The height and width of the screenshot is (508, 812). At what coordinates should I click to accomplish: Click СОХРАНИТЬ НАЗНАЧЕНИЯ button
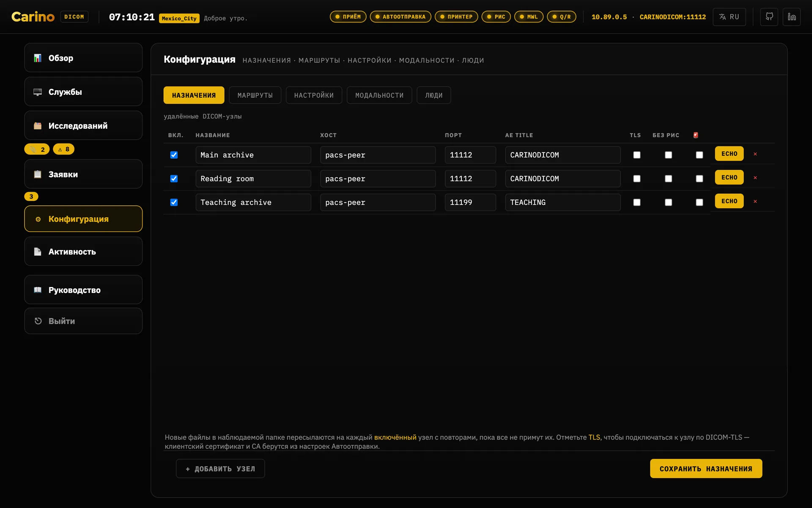[x=706, y=469]
